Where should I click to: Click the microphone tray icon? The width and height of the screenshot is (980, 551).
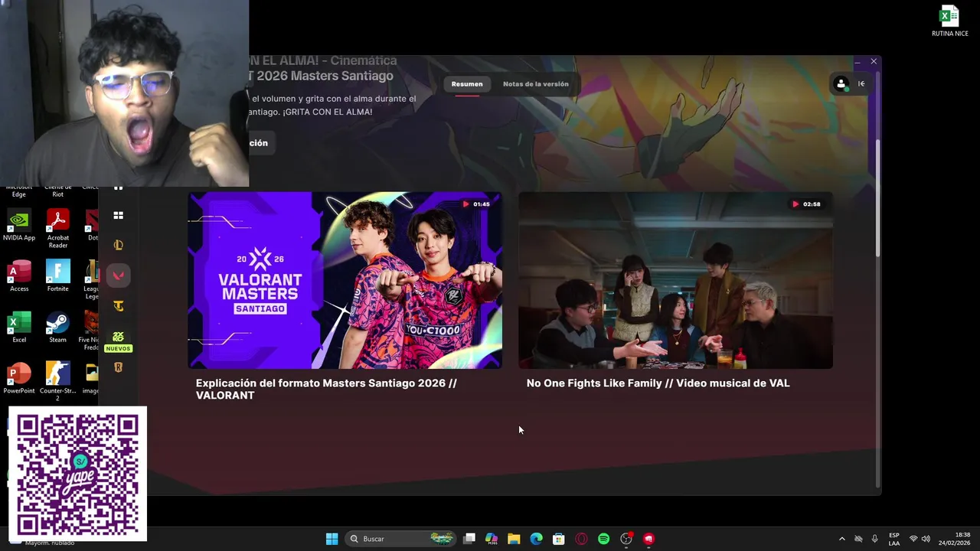coord(875,539)
